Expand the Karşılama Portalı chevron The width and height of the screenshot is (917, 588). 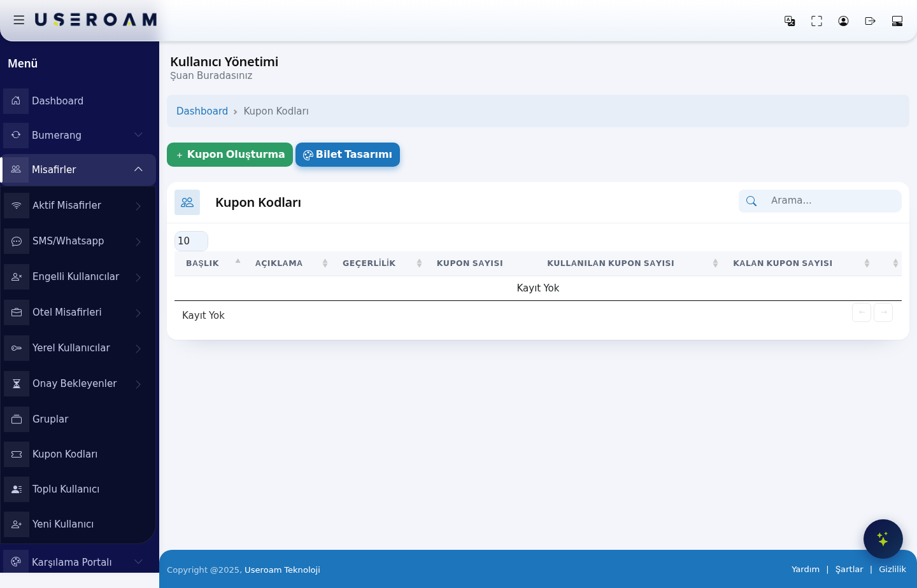(138, 562)
